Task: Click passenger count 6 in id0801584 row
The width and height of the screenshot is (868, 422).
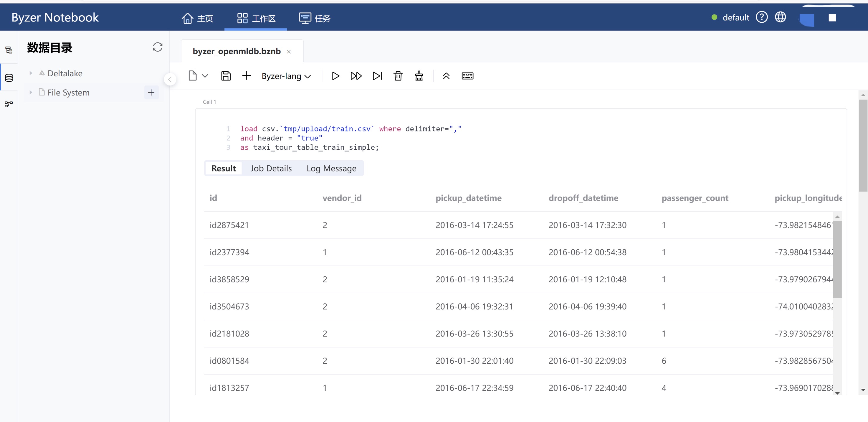Action: coord(664,361)
